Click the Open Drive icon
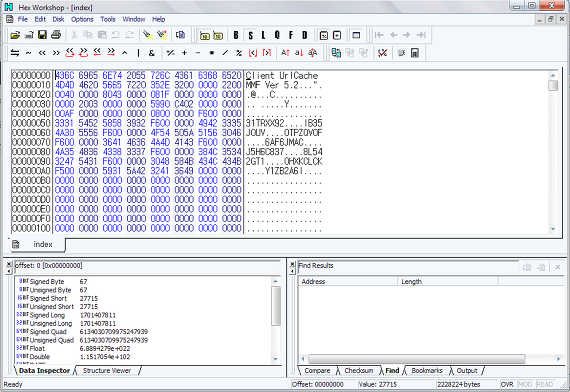 [29, 35]
